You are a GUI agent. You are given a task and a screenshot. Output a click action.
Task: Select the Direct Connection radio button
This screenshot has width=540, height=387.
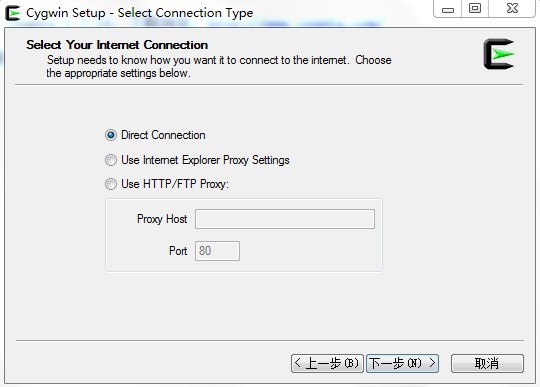coord(111,135)
